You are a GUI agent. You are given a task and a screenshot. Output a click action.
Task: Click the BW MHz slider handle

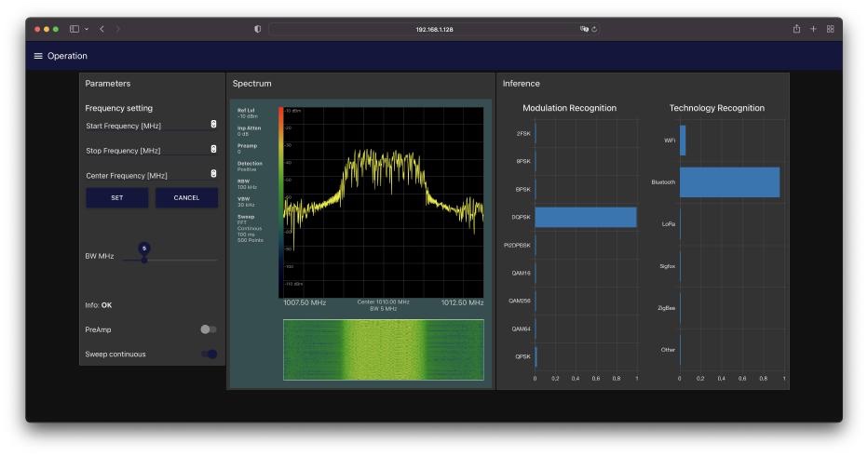pos(144,260)
